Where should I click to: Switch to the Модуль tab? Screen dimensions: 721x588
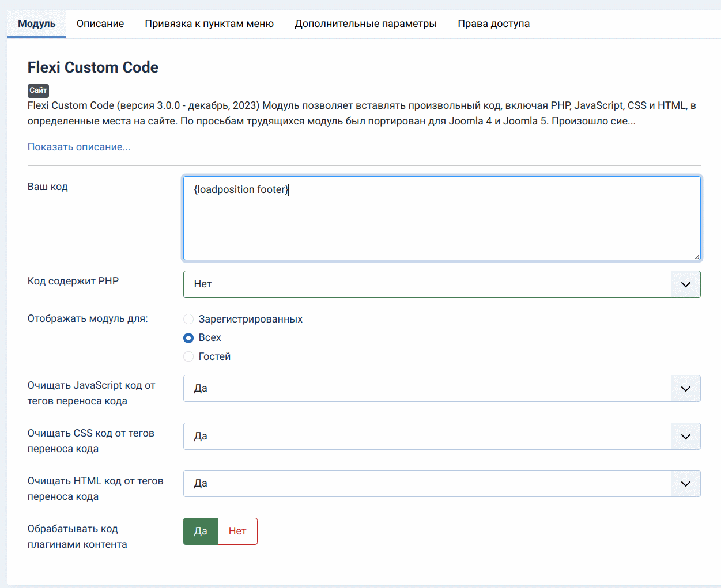pos(37,24)
